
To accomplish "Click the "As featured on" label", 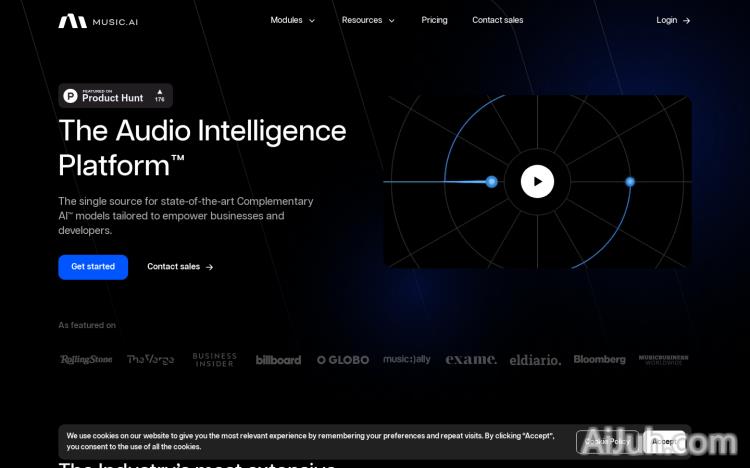I will pyautogui.click(x=87, y=325).
